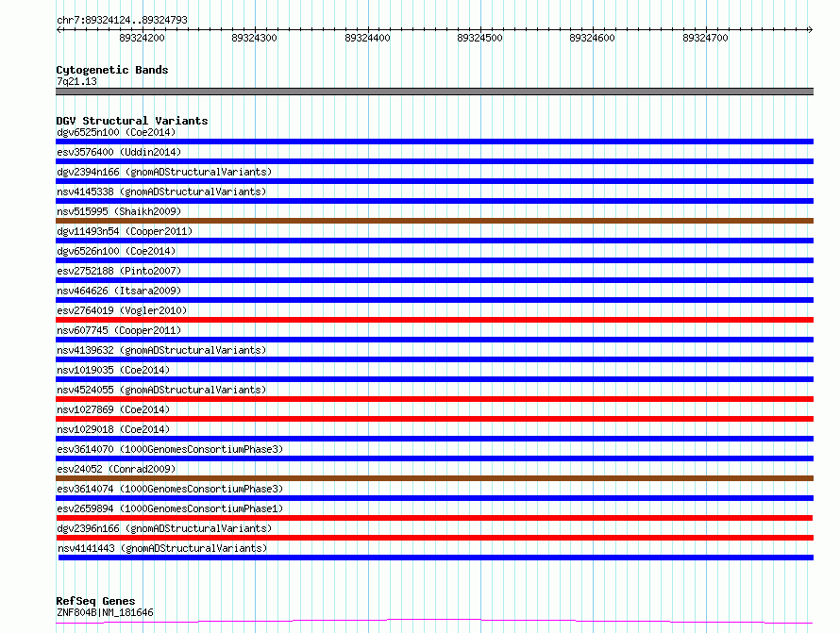Click the brown bar under esv24052
The height and width of the screenshot is (633, 840).
[434, 478]
